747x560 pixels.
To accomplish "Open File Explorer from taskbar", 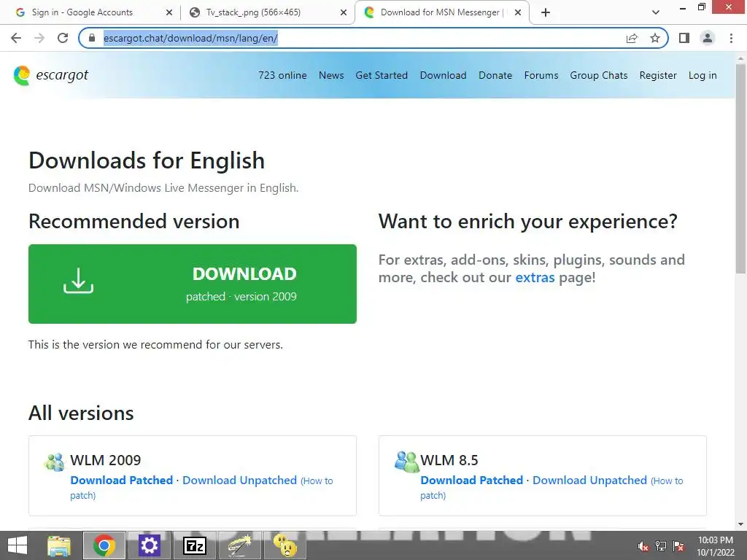I will point(59,545).
